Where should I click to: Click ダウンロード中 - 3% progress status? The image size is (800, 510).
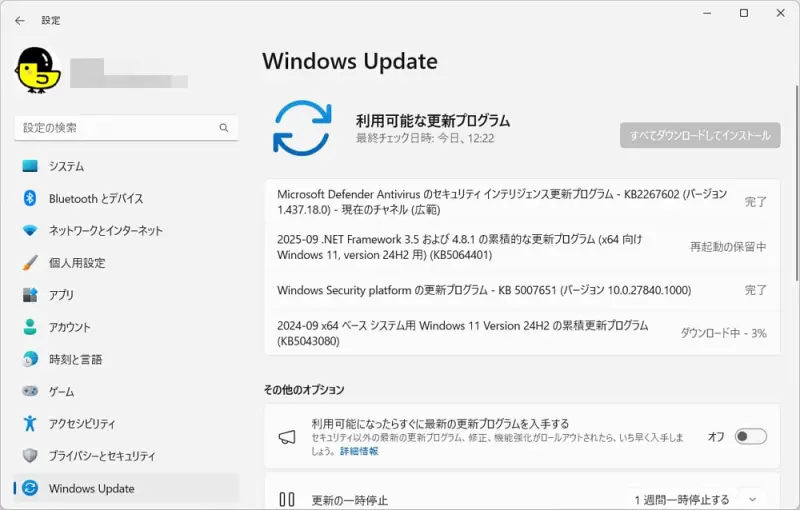coord(723,333)
